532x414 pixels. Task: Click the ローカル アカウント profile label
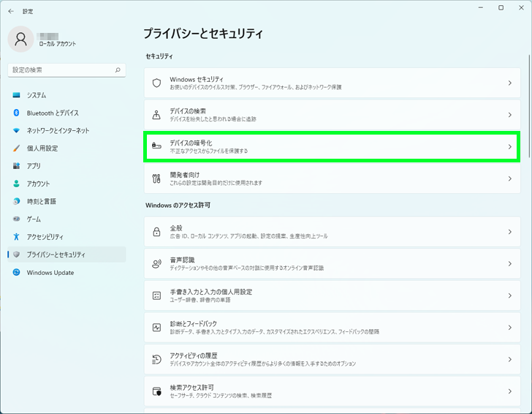(x=57, y=44)
